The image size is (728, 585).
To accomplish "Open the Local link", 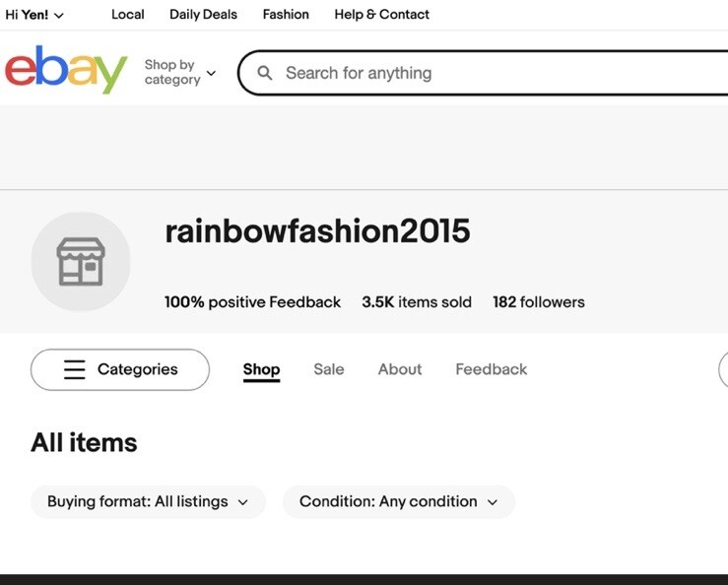I will [x=128, y=15].
